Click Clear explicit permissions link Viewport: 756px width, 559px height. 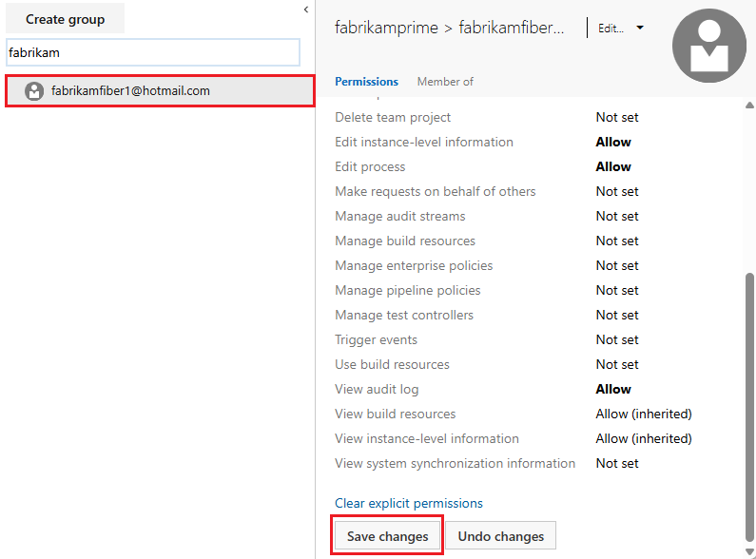point(409,503)
